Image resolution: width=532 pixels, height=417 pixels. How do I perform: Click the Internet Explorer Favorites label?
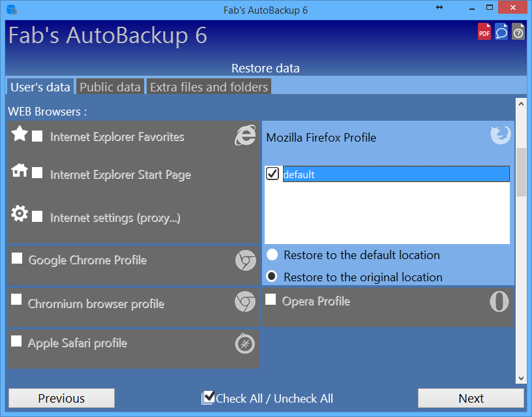coord(117,137)
